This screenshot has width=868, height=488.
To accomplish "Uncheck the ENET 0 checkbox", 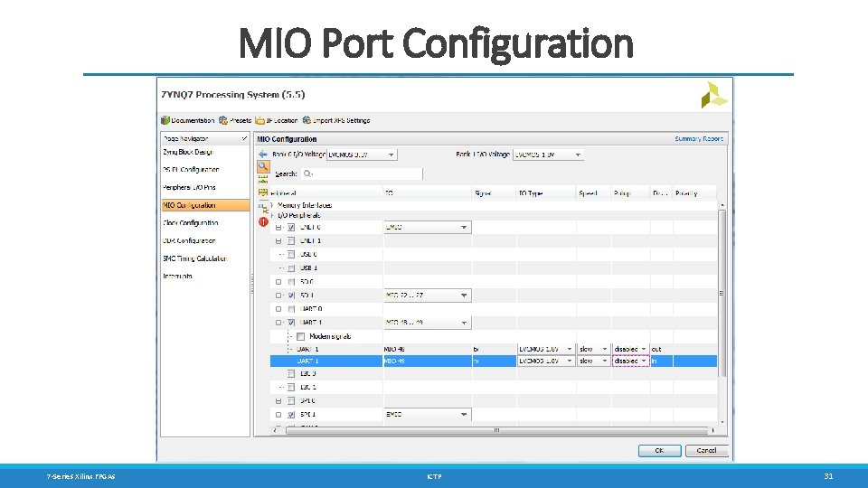I will click(291, 228).
